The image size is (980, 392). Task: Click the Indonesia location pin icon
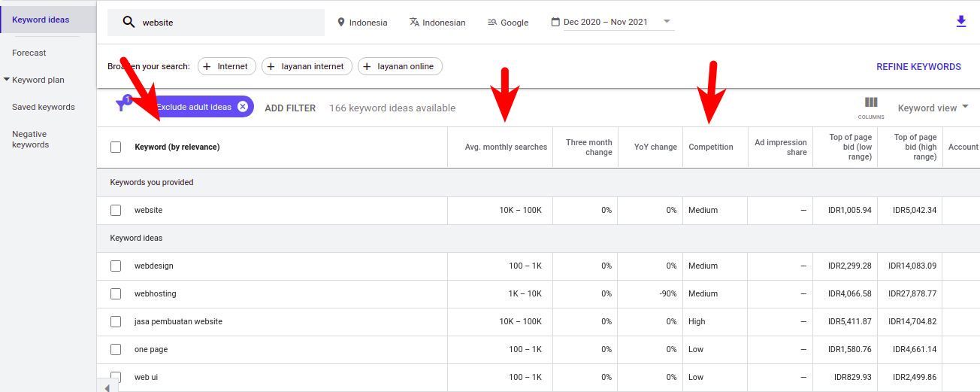coord(341,23)
